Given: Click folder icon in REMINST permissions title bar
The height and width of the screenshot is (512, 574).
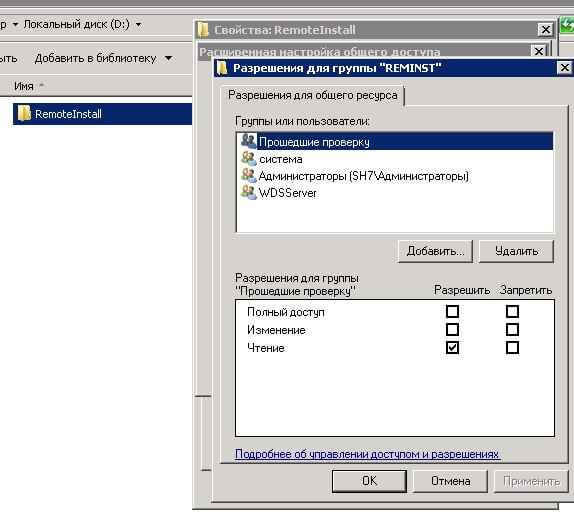Looking at the screenshot, I should point(222,68).
